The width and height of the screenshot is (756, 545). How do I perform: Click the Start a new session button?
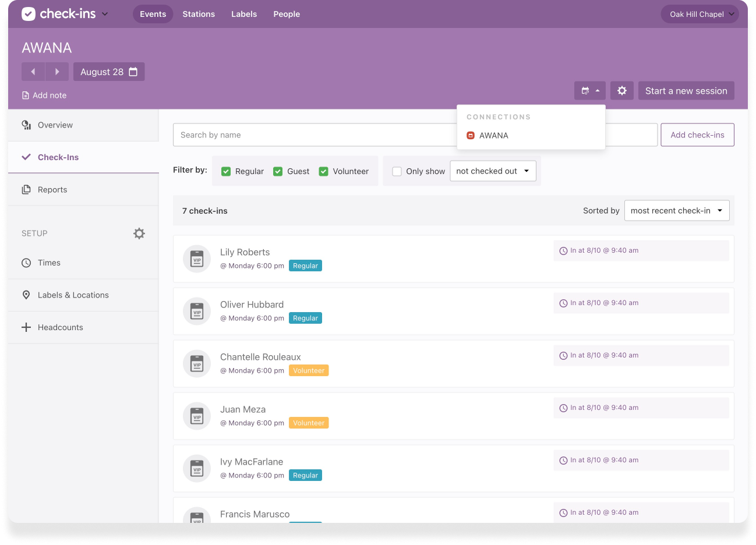click(686, 91)
